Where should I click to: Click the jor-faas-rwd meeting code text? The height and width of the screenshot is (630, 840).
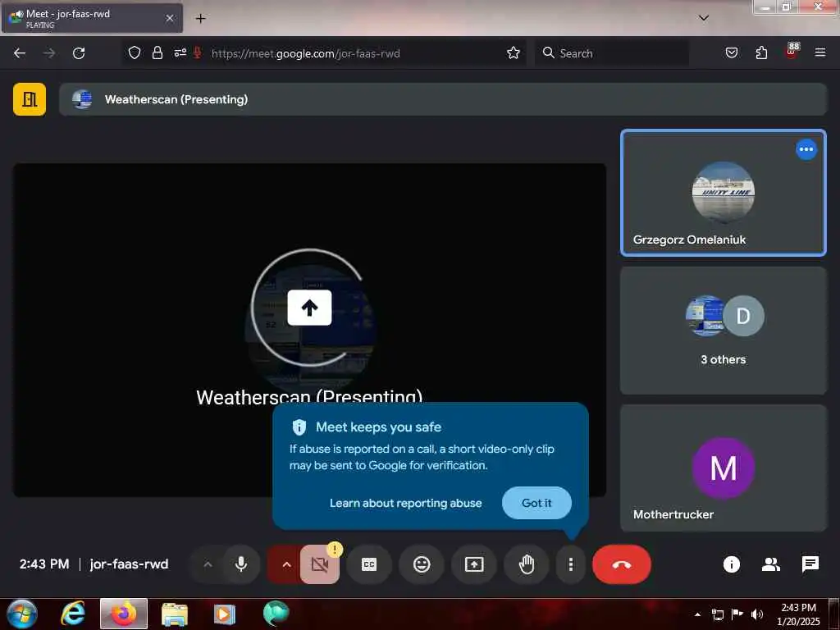coord(129,564)
